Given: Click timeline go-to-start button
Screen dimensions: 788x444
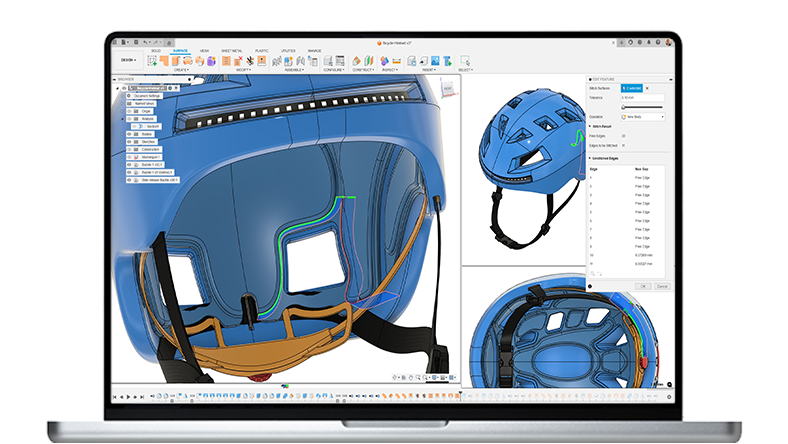Looking at the screenshot, I should pyautogui.click(x=115, y=397).
